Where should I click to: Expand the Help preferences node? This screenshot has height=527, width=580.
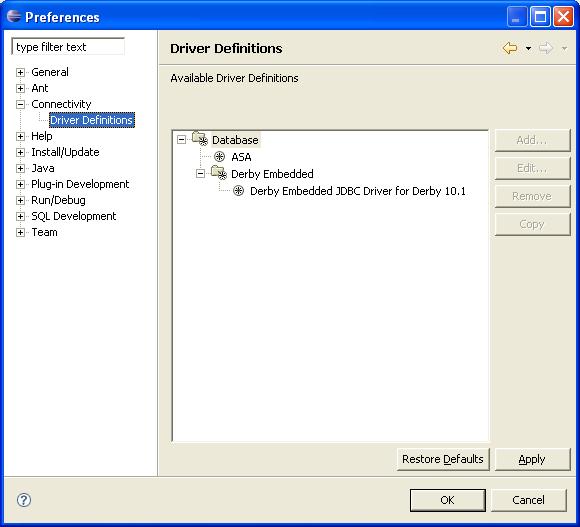tap(20, 136)
